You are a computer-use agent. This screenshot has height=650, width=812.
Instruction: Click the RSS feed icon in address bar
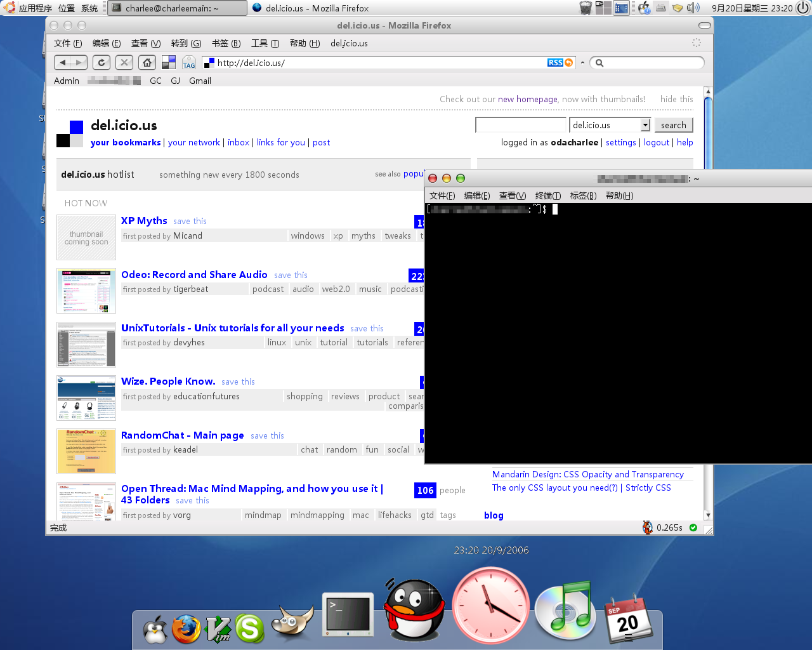pyautogui.click(x=560, y=63)
